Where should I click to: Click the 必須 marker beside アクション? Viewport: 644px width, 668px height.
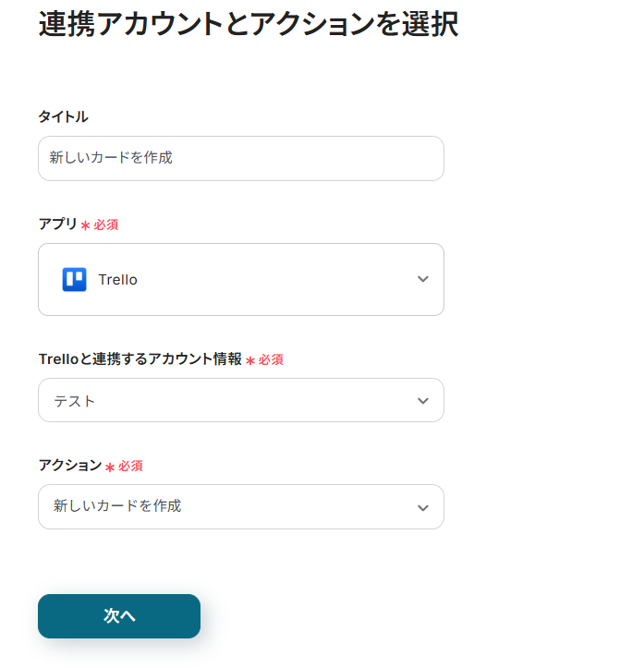[130, 467]
